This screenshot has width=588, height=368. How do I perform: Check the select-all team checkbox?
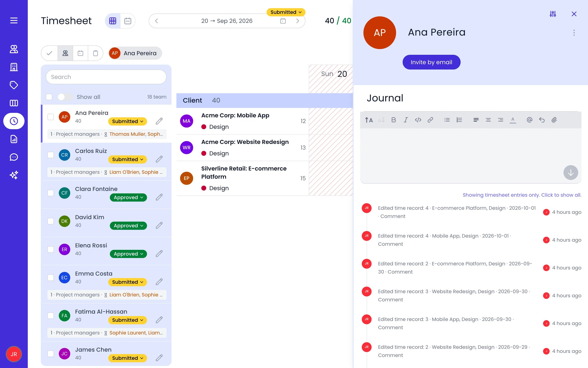49,97
